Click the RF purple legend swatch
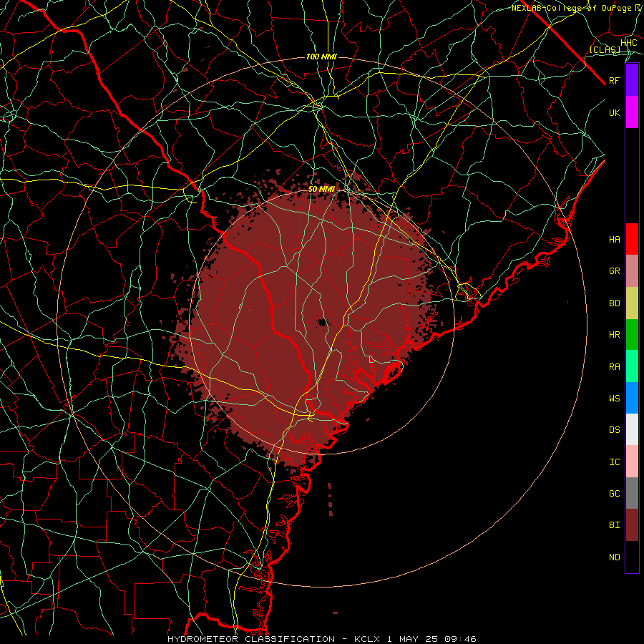This screenshot has width=644, height=644. coord(632,80)
